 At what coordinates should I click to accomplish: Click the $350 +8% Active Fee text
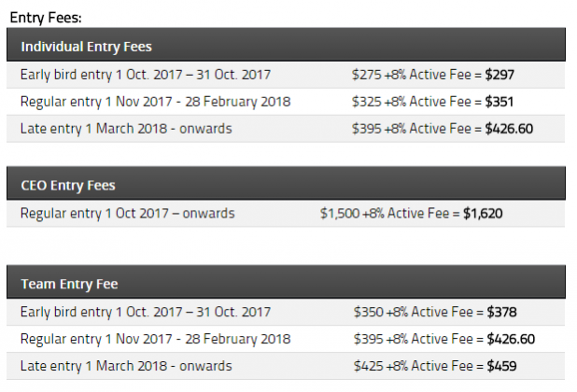point(413,313)
